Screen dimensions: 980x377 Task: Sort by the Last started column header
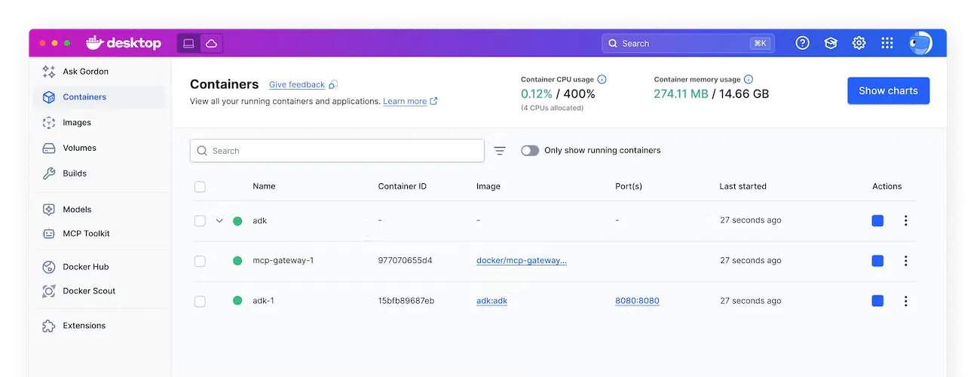tap(743, 186)
